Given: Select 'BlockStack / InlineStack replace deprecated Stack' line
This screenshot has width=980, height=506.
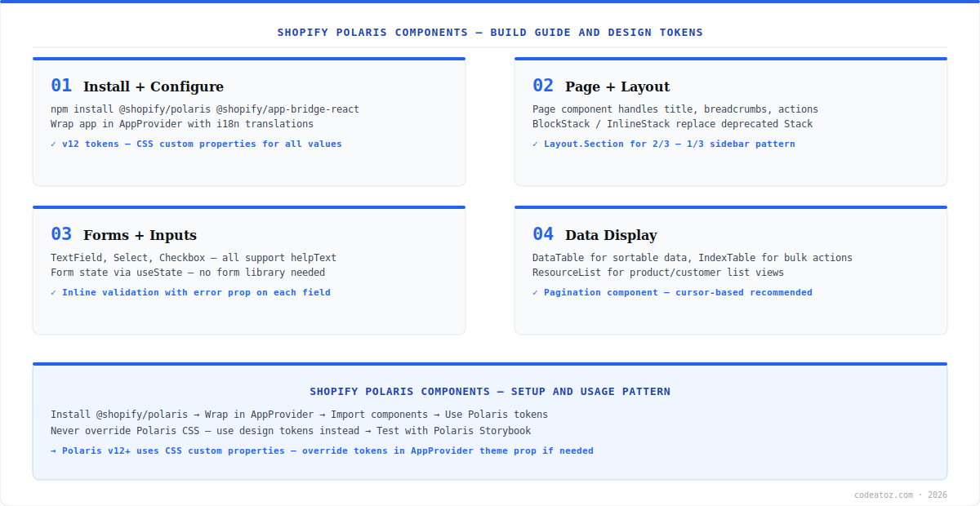Looking at the screenshot, I should point(673,124).
